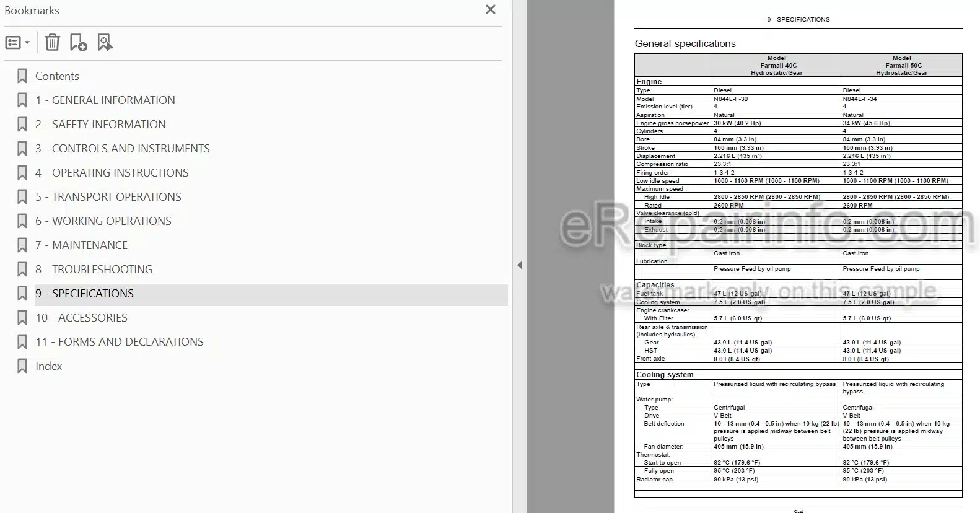Select 5 - TRANSPORT OPERATIONS bookmark
This screenshot has height=513, width=980.
pos(108,197)
